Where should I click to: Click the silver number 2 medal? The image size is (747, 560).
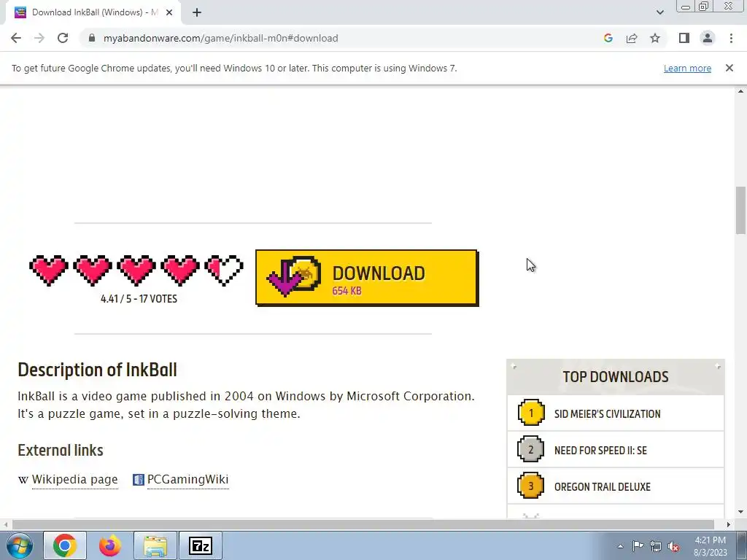coord(531,449)
